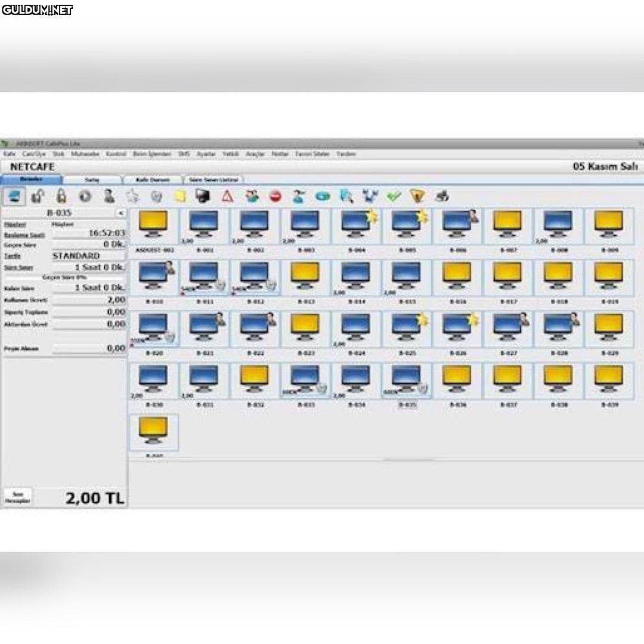The height and width of the screenshot is (644, 644).
Task: Click the red no-entry stop icon
Action: [x=275, y=196]
